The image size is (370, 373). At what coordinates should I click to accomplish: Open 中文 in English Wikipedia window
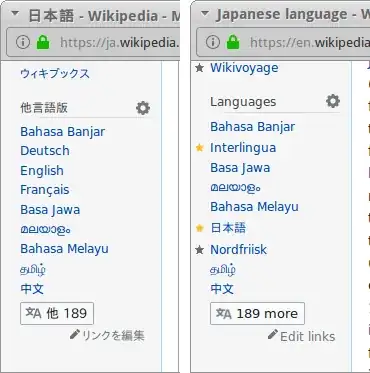[x=222, y=289]
